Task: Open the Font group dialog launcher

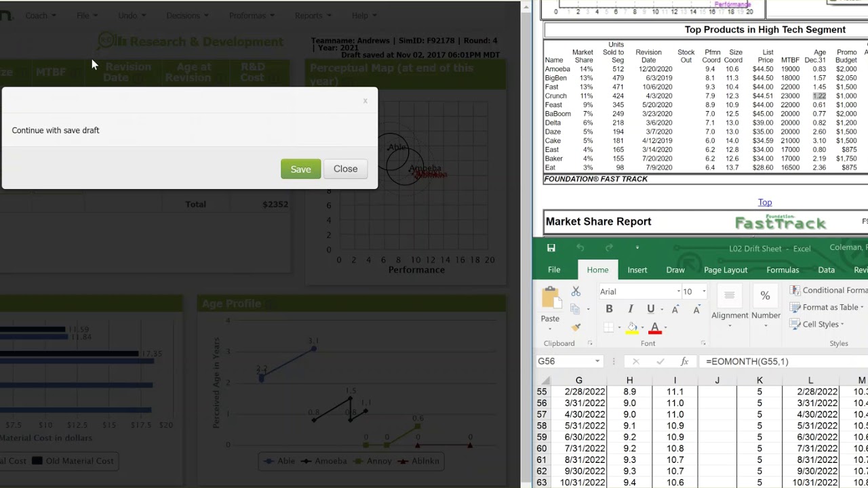Action: coord(703,344)
